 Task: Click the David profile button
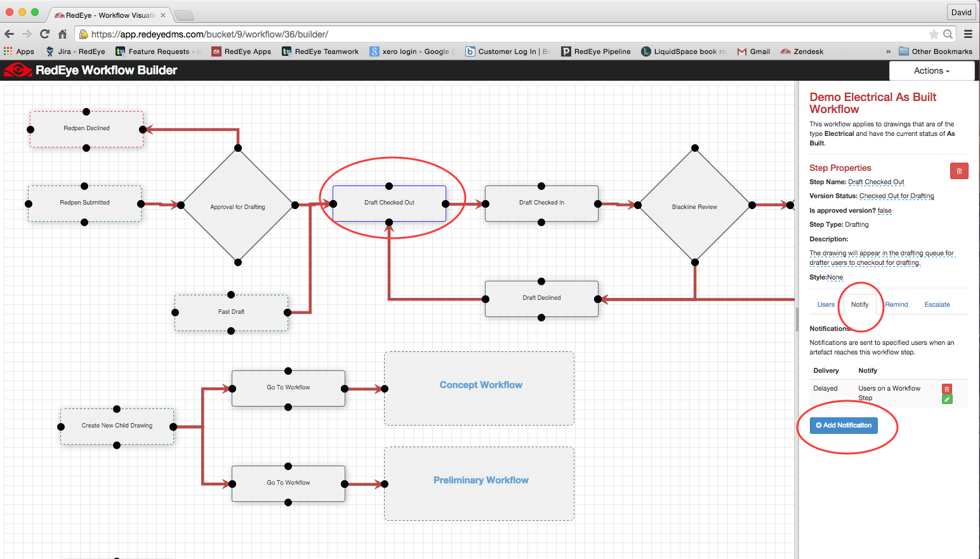point(961,12)
